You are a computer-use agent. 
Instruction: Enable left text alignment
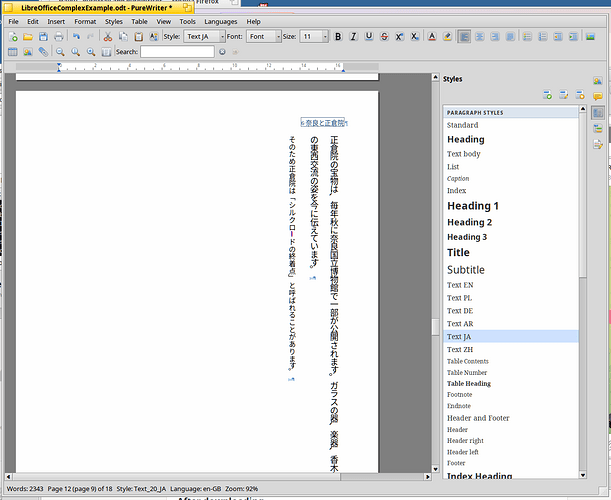click(x=464, y=37)
